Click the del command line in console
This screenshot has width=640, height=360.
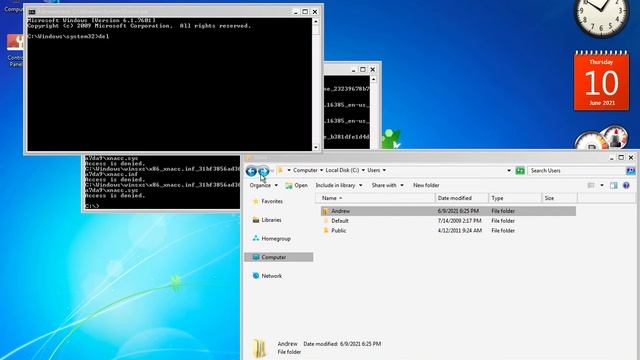click(x=68, y=36)
